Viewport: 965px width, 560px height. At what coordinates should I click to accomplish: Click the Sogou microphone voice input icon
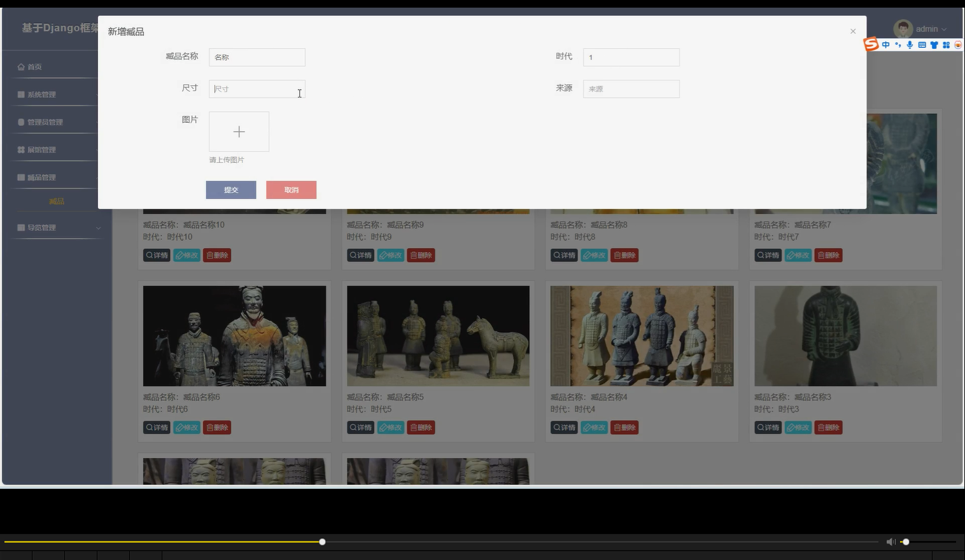click(x=910, y=45)
